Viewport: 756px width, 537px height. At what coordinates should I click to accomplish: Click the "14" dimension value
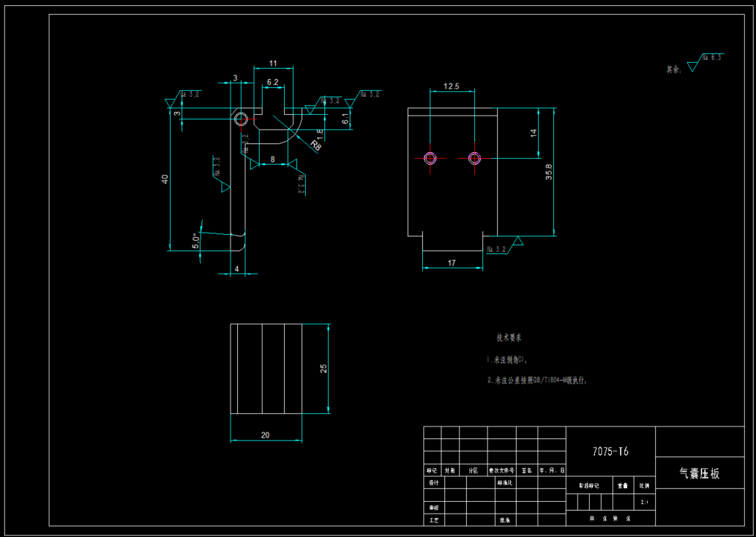click(x=534, y=133)
